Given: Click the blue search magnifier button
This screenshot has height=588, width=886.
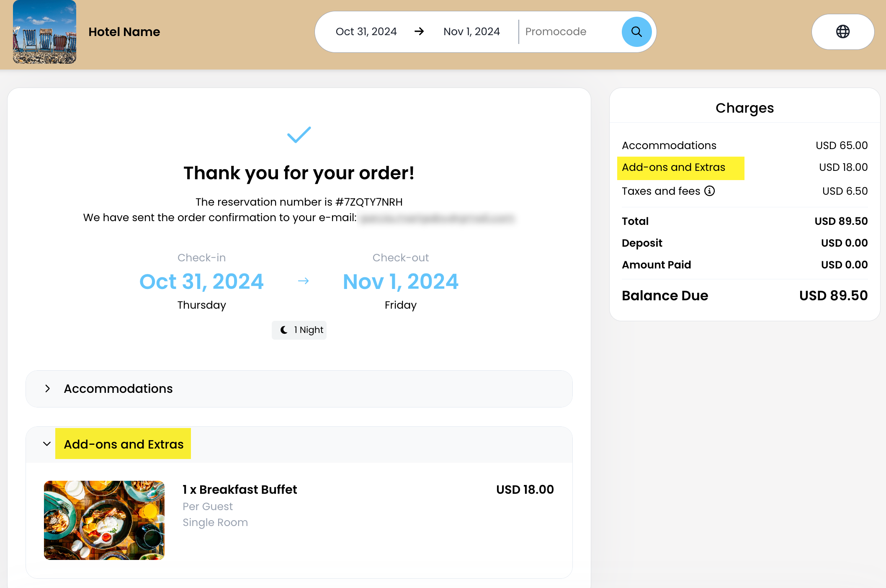Looking at the screenshot, I should click(636, 32).
